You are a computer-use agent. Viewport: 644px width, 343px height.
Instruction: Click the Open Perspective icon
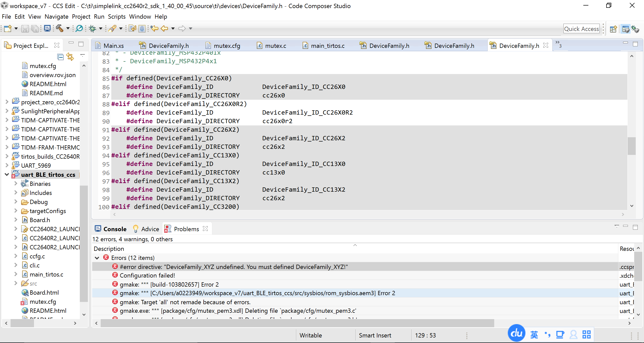click(x=614, y=29)
